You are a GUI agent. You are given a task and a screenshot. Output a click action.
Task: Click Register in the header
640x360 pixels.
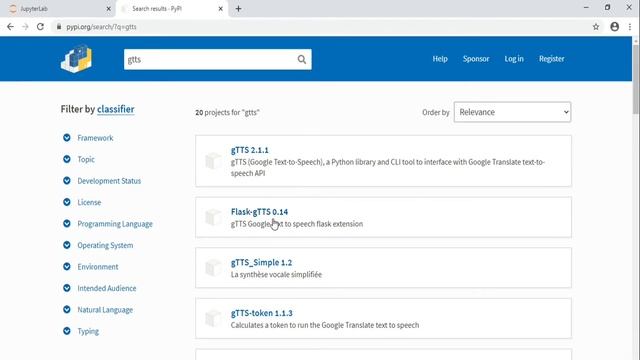coord(551,59)
